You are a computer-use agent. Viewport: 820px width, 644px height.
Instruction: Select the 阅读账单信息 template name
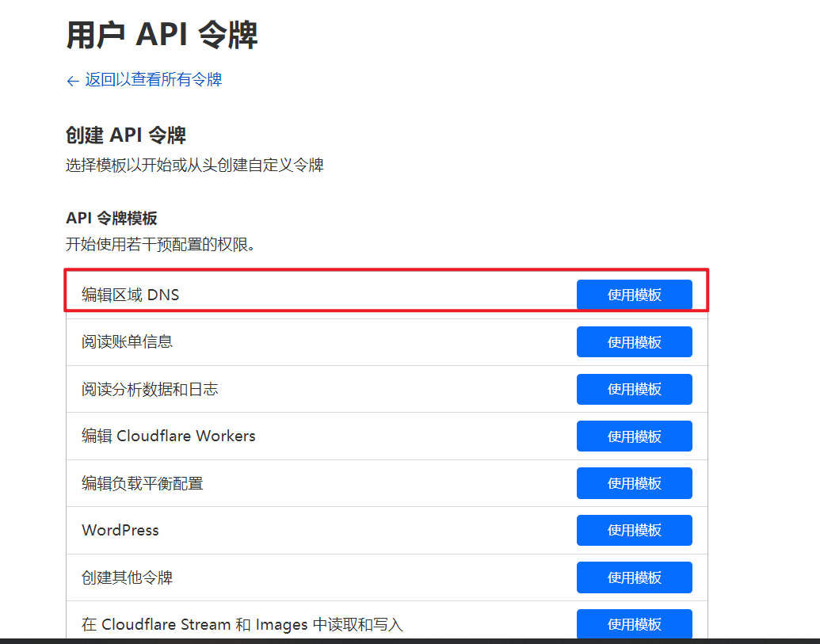pos(127,342)
